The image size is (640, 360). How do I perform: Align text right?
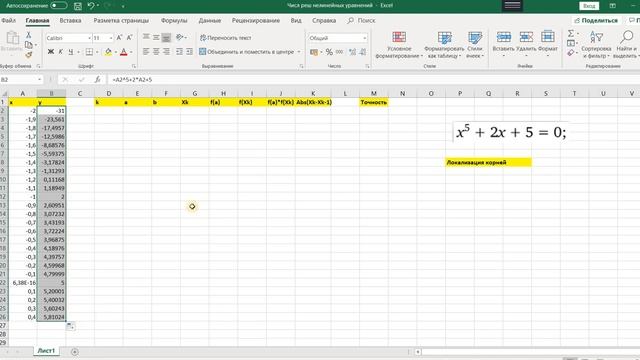tap(166, 52)
